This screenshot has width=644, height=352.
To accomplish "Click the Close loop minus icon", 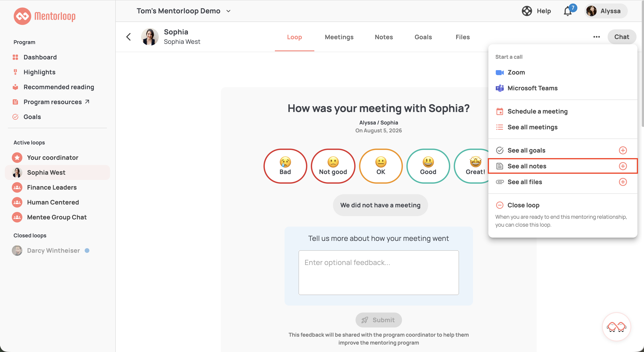I will click(500, 205).
